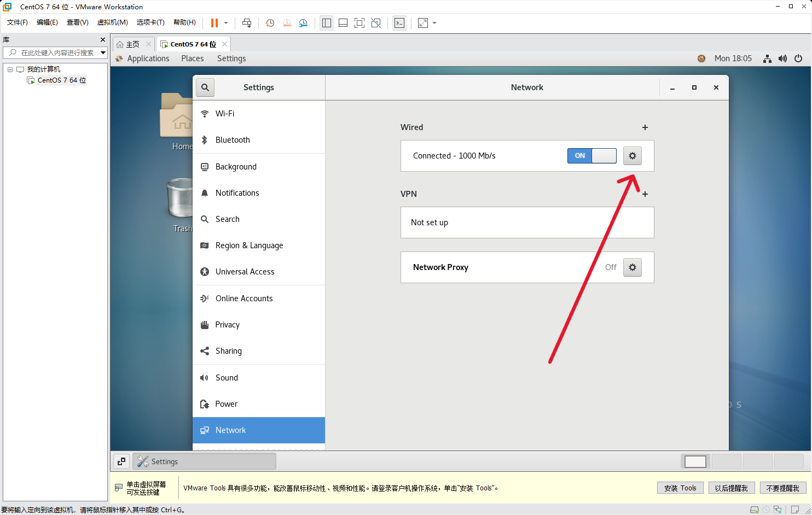Open the Search settings panel

pos(259,219)
